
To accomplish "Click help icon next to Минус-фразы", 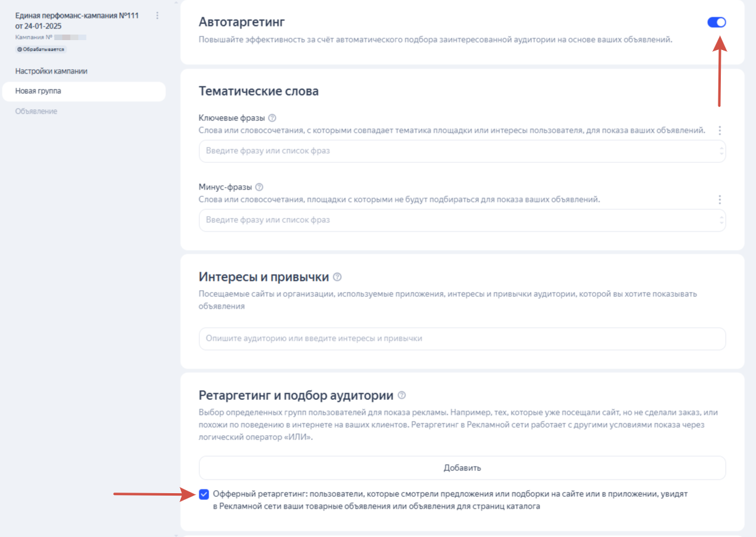I will (259, 187).
